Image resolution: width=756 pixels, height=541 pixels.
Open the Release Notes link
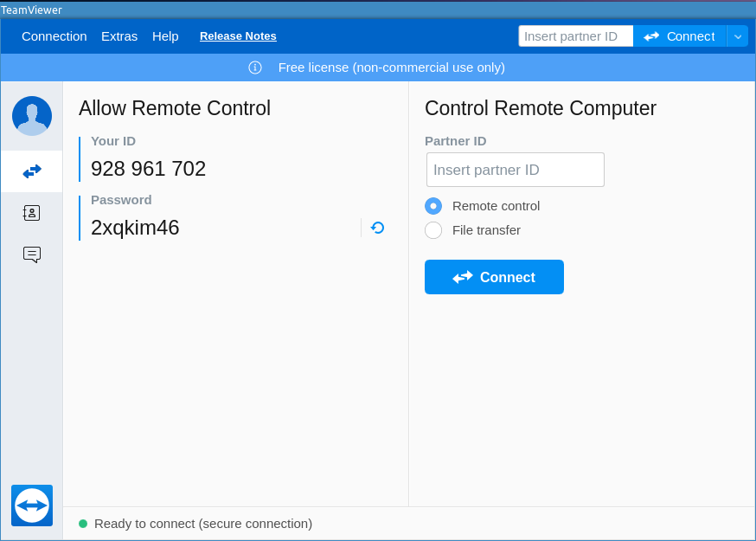[x=238, y=36]
